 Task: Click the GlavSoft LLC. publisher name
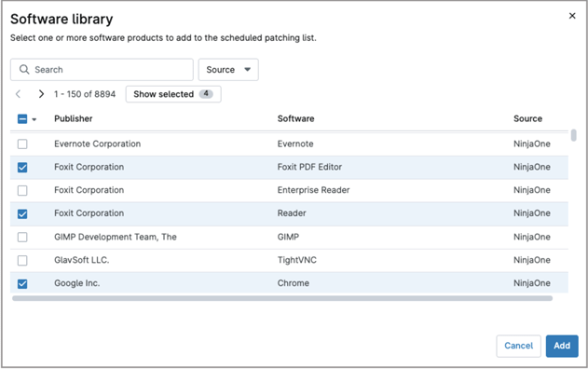pos(82,260)
